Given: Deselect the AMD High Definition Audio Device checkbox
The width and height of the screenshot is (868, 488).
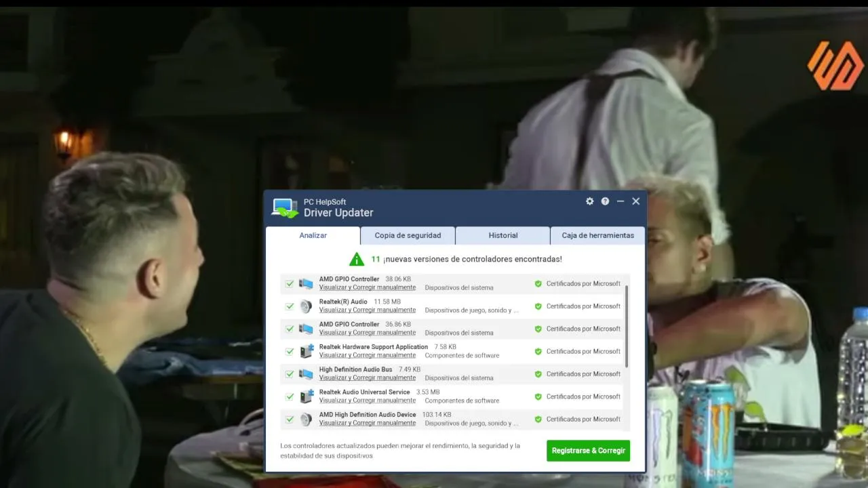Looking at the screenshot, I should point(290,419).
